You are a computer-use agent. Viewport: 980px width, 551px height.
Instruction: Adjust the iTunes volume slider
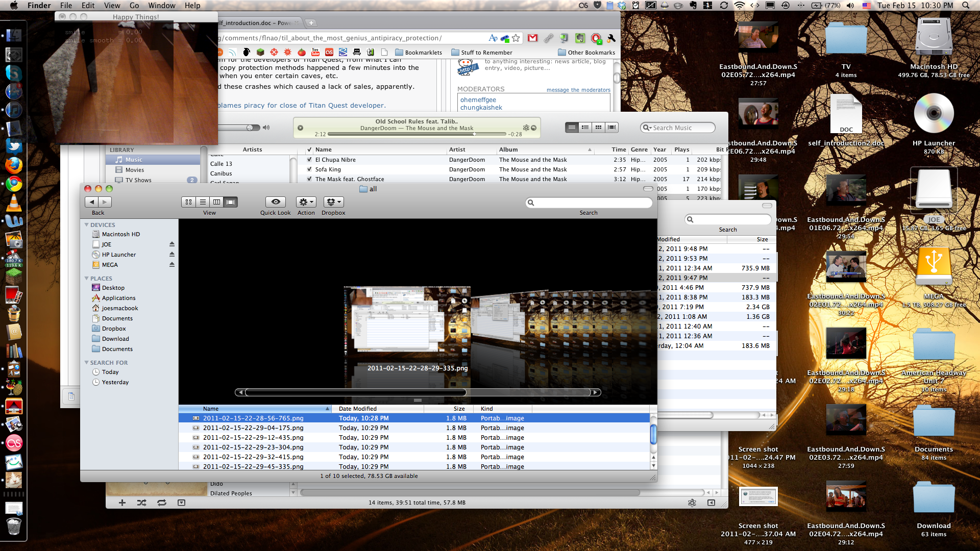pos(250,128)
